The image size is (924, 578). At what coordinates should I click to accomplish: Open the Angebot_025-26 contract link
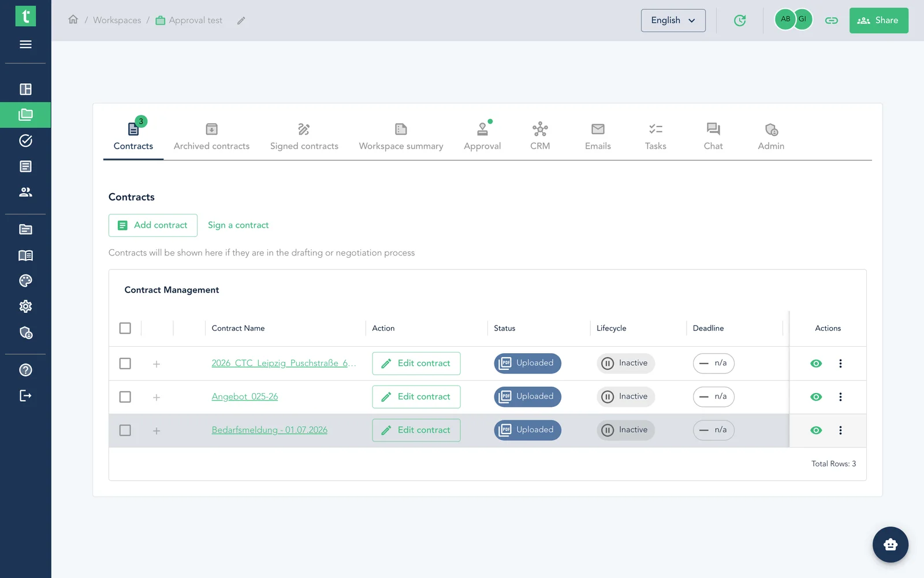pos(245,397)
